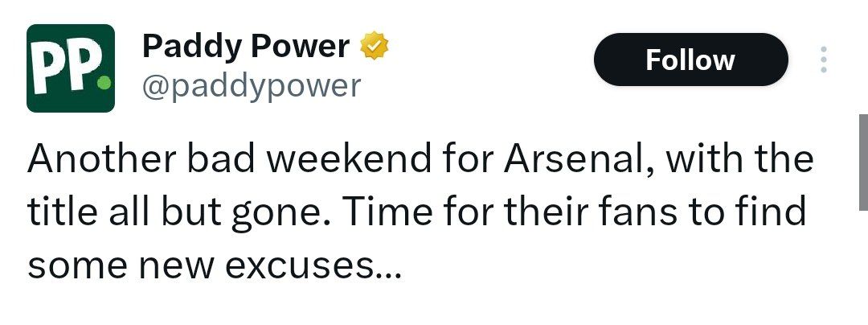Screen dimensions: 868x325
Task: Click the vertical scrollbar thumb
Action: coord(862,161)
